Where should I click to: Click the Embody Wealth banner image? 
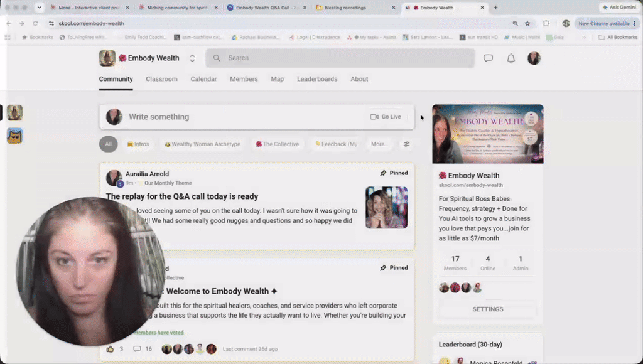coord(487,134)
